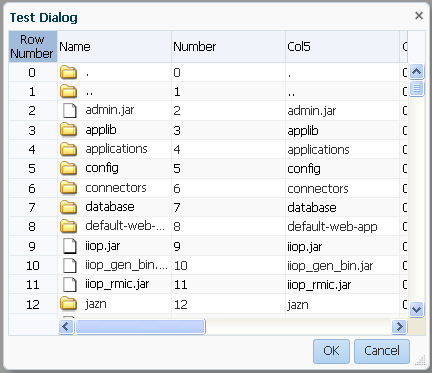Viewport: 432px width, 373px height.
Task: Select config in Name column
Action: click(x=102, y=168)
